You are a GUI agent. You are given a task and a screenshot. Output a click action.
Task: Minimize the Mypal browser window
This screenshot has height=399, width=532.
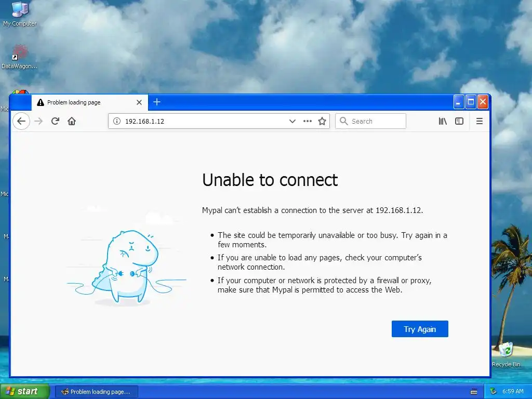tap(458, 102)
